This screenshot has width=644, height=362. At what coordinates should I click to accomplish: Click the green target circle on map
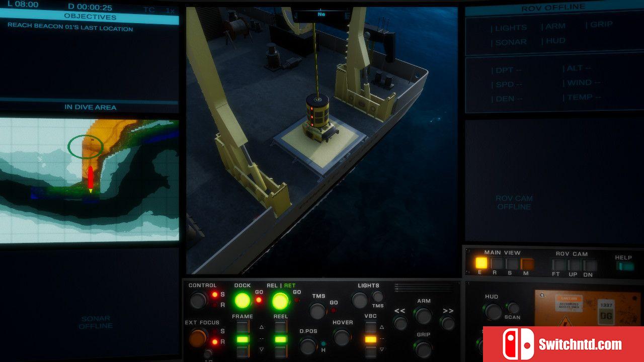pyautogui.click(x=86, y=146)
